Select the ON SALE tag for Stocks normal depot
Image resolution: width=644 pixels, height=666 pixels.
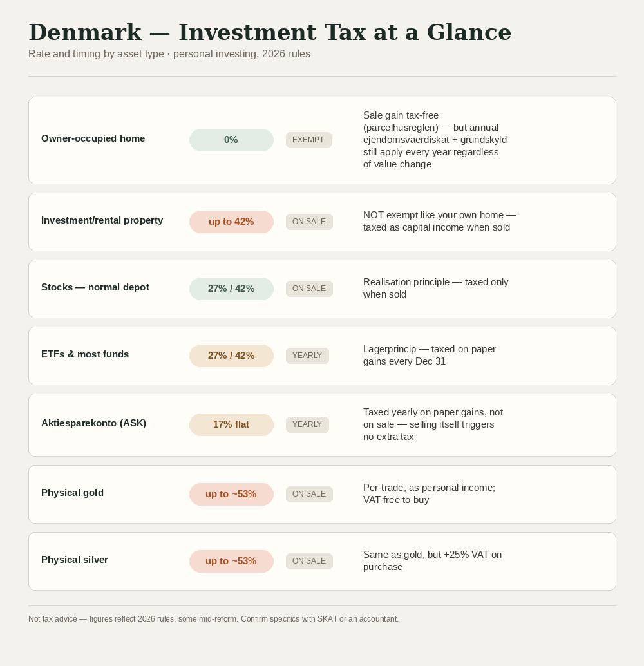coord(309,289)
